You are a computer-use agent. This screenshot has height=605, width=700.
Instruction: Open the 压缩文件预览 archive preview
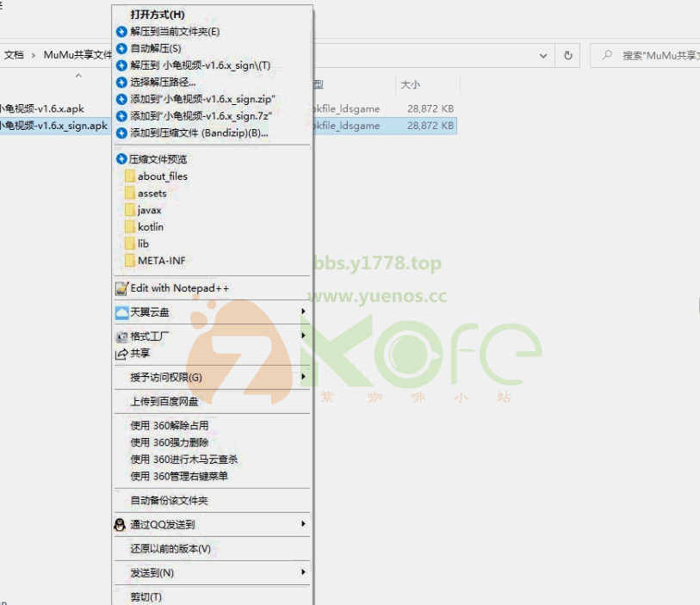point(165,158)
